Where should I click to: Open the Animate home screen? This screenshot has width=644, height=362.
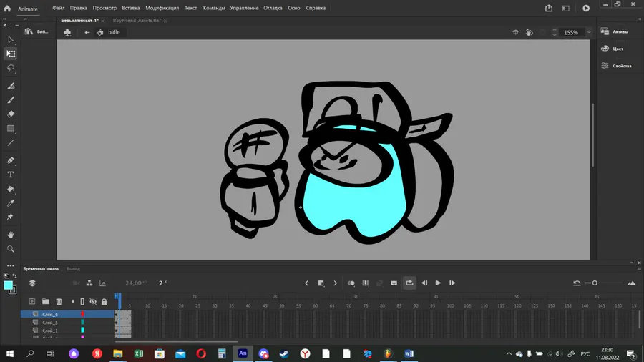point(7,8)
